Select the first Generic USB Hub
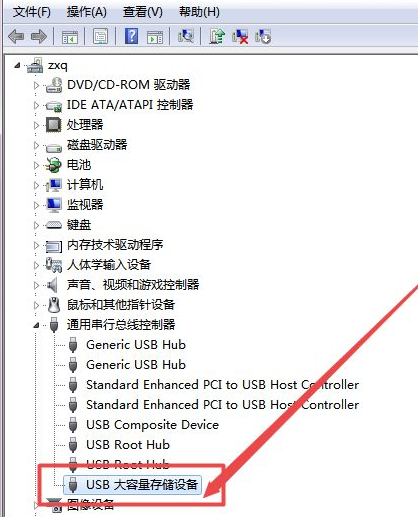418x517 pixels. pyautogui.click(x=136, y=345)
